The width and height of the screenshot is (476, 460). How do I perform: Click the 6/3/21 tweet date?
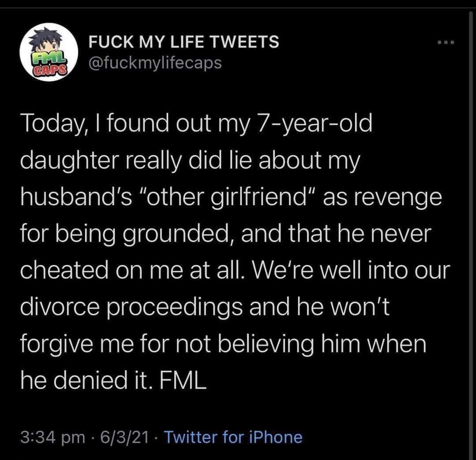124,437
